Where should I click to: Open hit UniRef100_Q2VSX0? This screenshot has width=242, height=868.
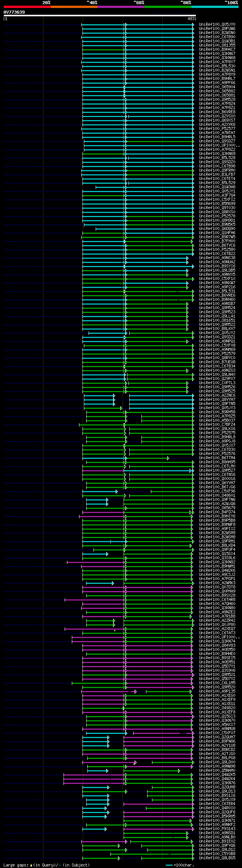pyautogui.click(x=217, y=116)
